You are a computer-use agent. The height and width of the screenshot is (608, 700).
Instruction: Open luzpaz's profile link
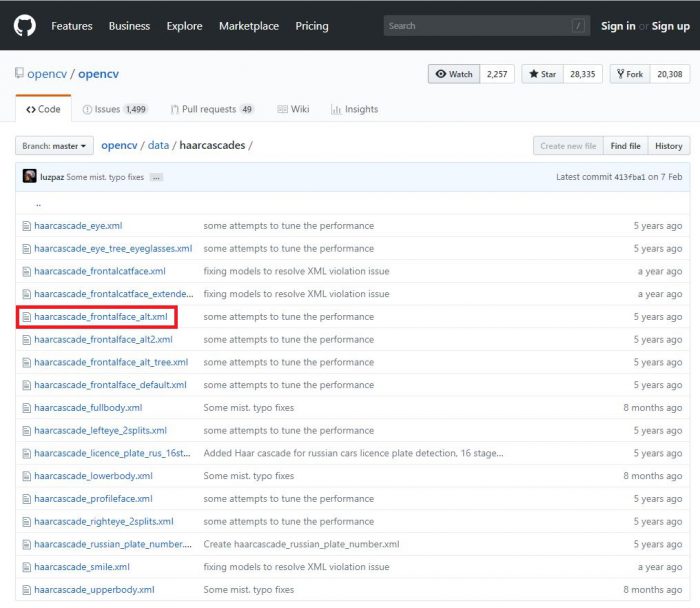[52, 177]
